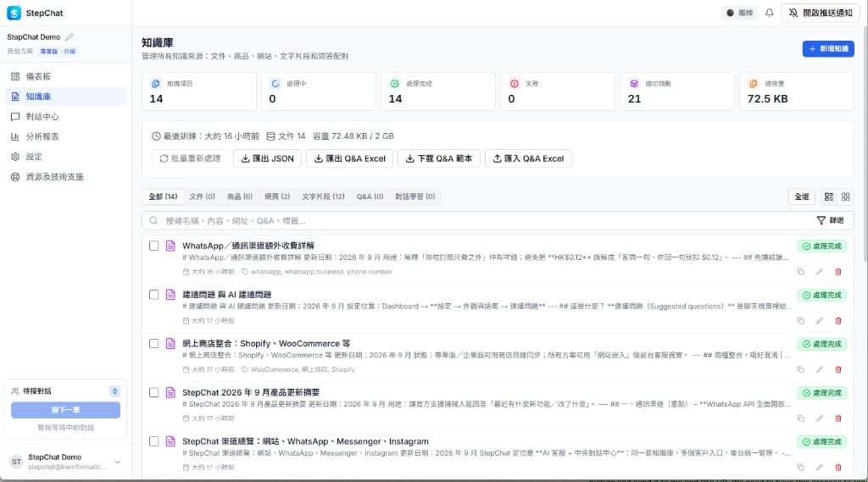Open the notification bell in header
Image resolution: width=868 pixels, height=482 pixels.
(769, 13)
